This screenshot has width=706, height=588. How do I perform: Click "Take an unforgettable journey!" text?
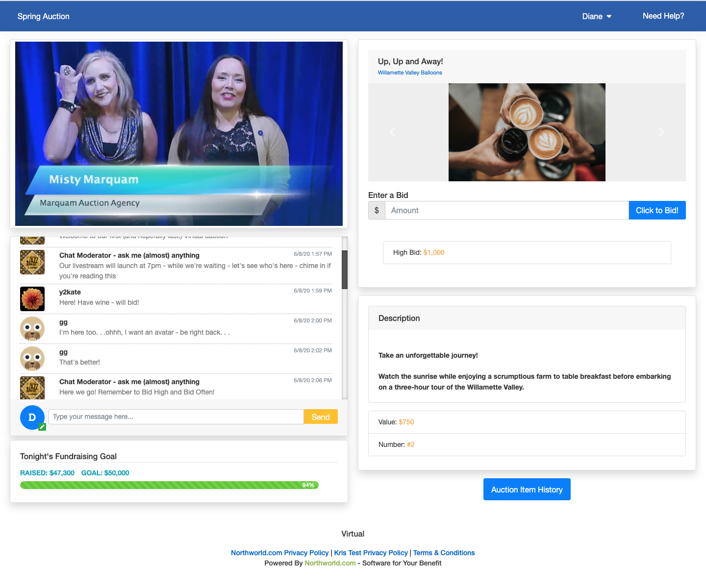coord(428,355)
